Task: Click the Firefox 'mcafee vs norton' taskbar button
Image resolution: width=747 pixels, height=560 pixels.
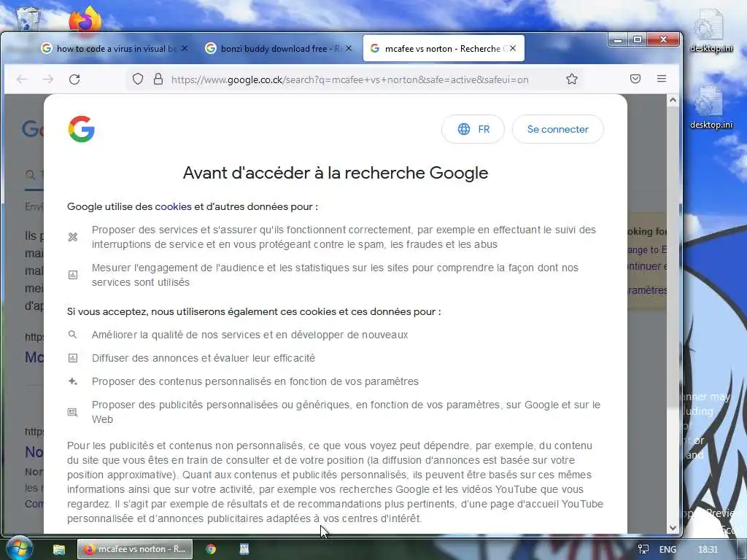Action: (x=135, y=549)
